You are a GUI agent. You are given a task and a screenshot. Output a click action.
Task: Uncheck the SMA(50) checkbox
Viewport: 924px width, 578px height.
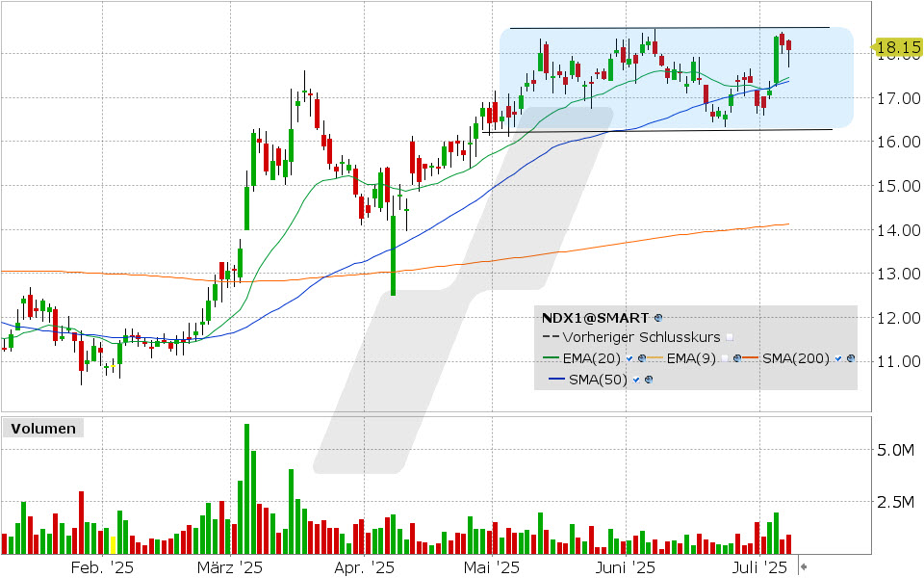(636, 380)
